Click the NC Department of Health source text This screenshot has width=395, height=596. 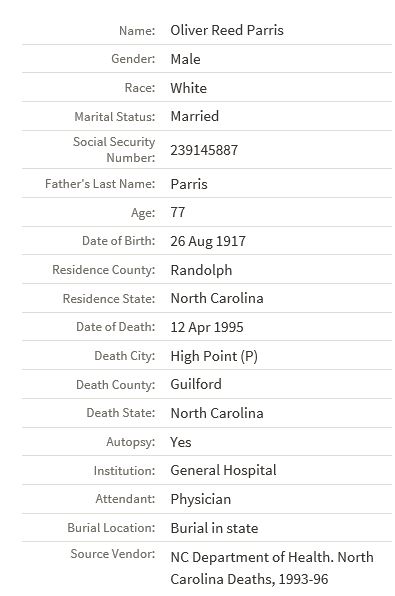click(272, 568)
